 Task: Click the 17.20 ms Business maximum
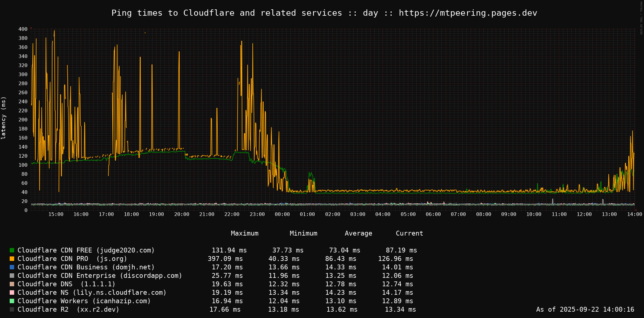(227, 267)
